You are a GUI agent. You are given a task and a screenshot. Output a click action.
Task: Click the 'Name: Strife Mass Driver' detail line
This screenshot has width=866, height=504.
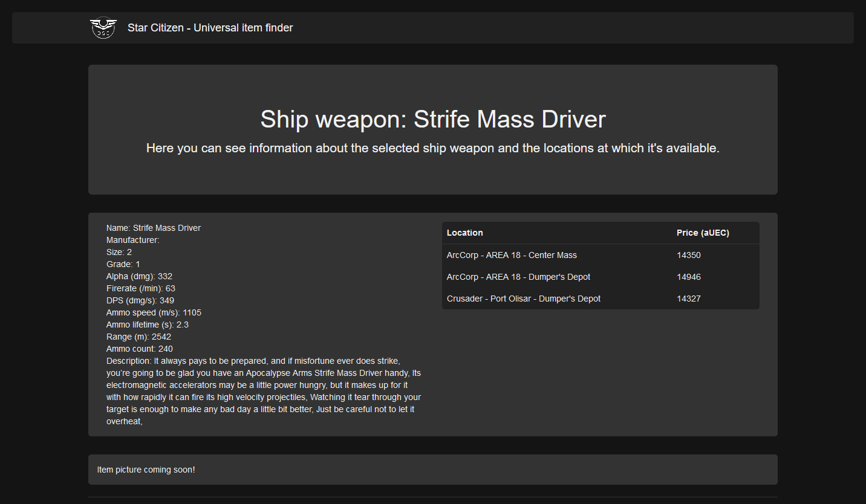(154, 228)
